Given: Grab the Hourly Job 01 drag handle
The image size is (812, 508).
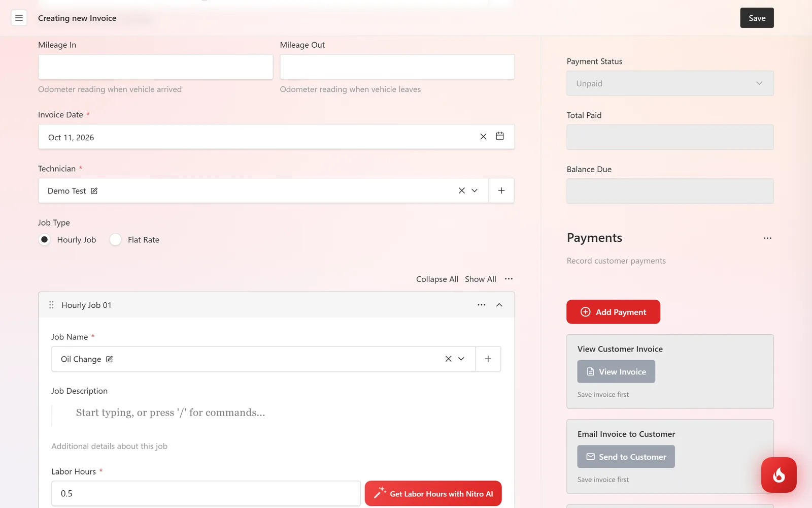Looking at the screenshot, I should (51, 305).
